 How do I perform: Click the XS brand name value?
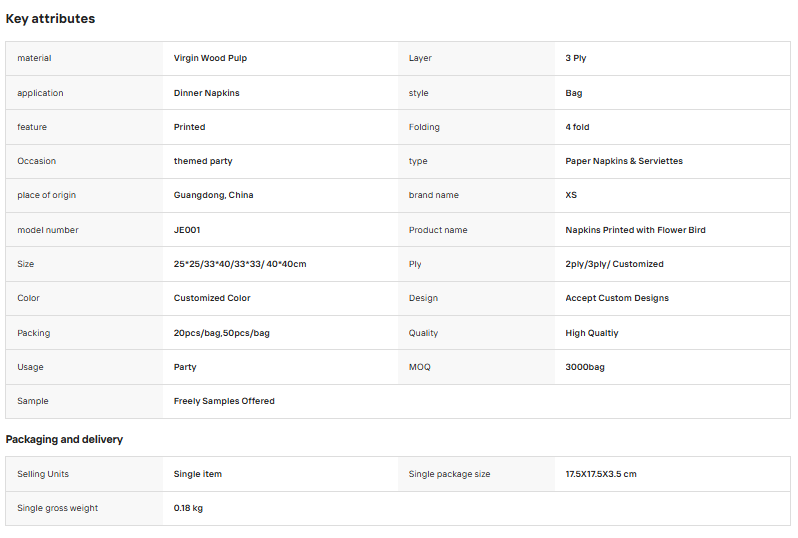pyautogui.click(x=571, y=195)
